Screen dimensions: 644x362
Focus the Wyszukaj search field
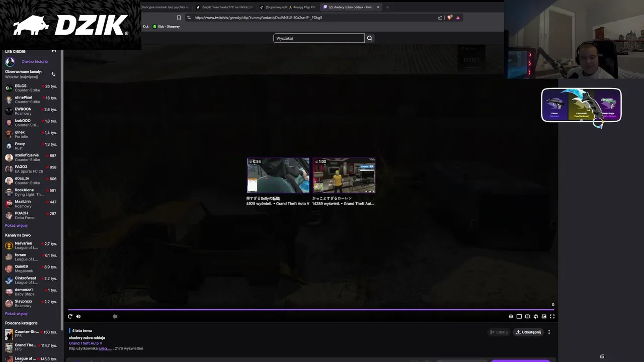[319, 38]
